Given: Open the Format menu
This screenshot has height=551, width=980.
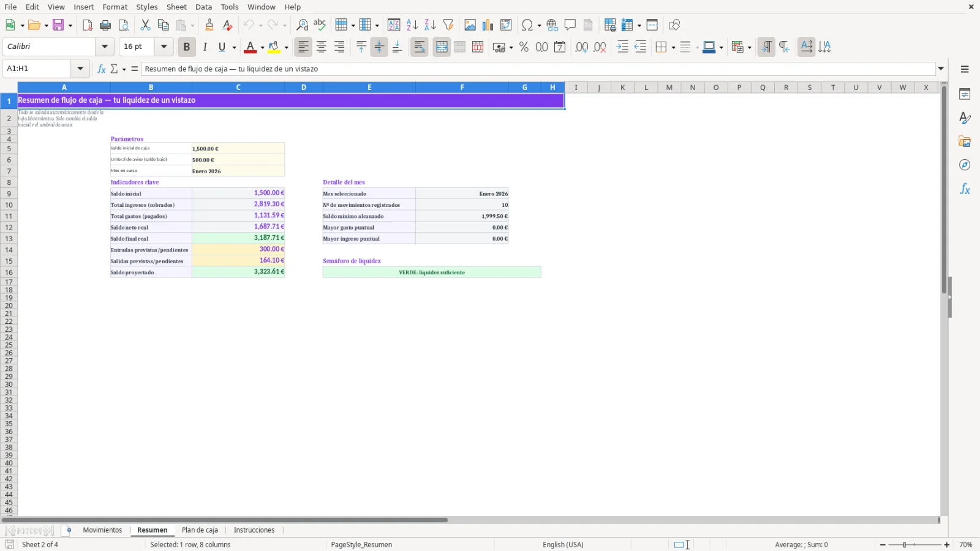Looking at the screenshot, I should point(115,7).
